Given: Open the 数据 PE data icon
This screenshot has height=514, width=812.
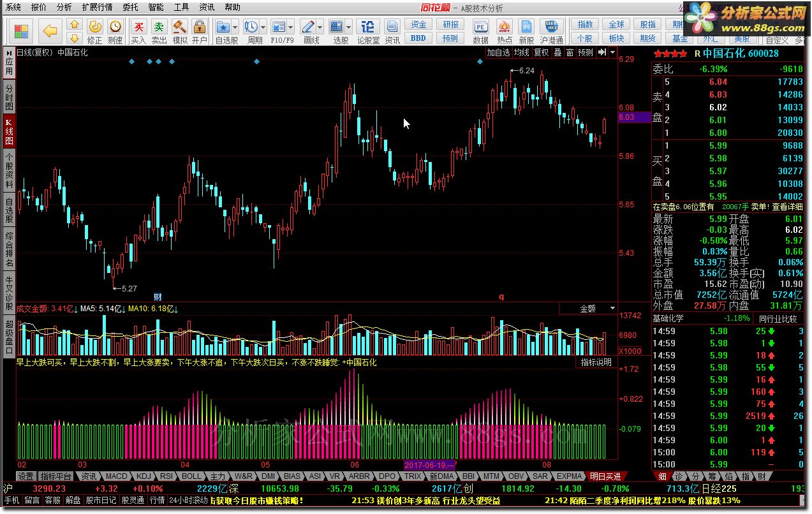Looking at the screenshot, I should (481, 31).
